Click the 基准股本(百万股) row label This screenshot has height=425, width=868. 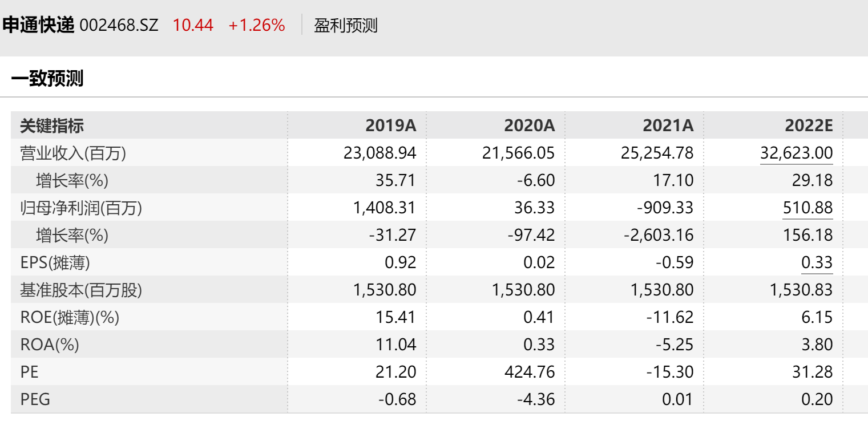[81, 290]
